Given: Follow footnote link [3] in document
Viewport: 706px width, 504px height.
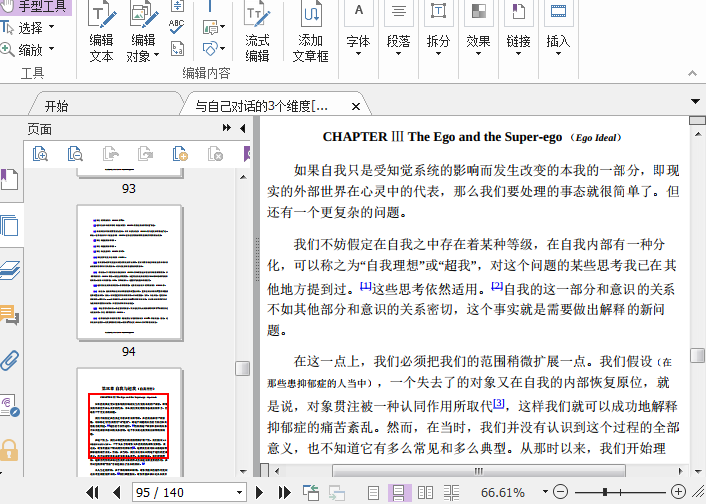Looking at the screenshot, I should point(498,403).
